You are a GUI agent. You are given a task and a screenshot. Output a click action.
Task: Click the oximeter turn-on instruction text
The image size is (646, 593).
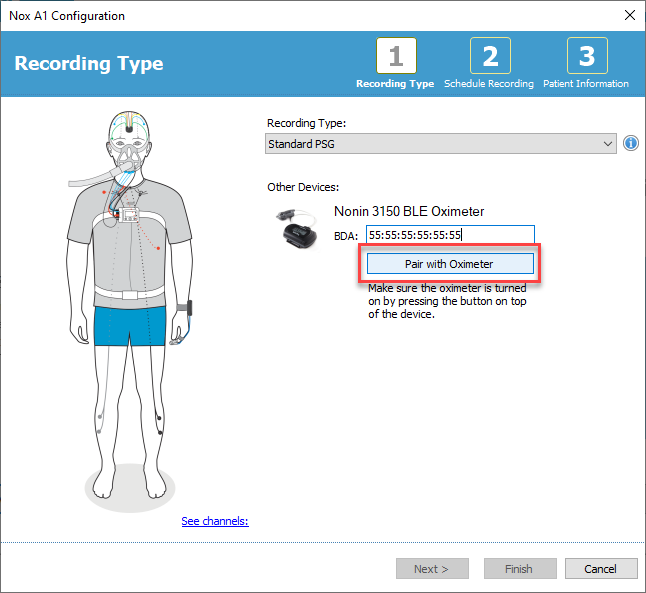tap(447, 301)
